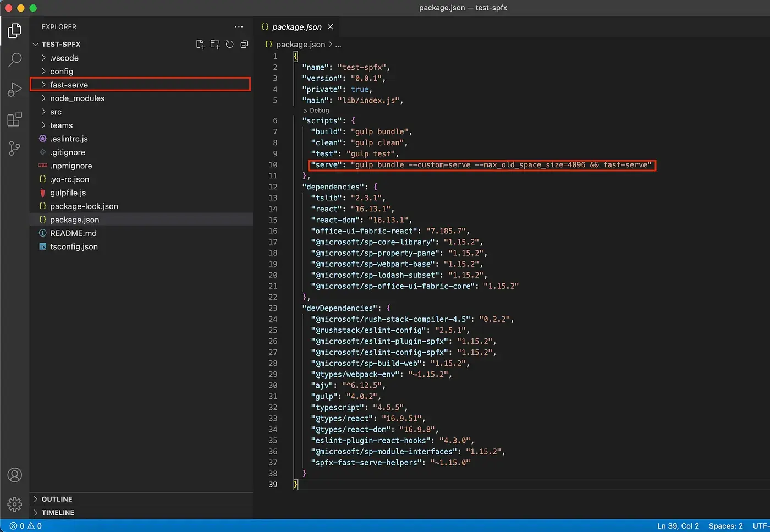770x532 pixels.
Task: Expand the OUTLINE section
Action: click(x=141, y=499)
